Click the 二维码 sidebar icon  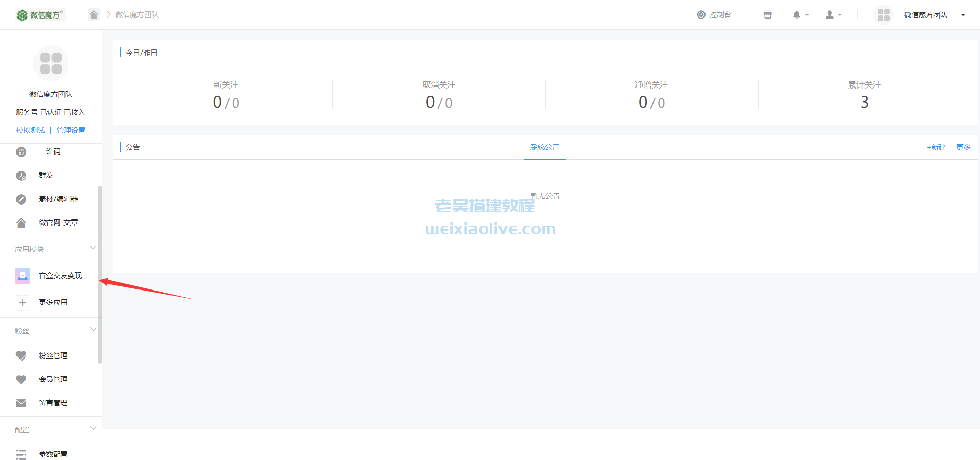click(x=21, y=152)
